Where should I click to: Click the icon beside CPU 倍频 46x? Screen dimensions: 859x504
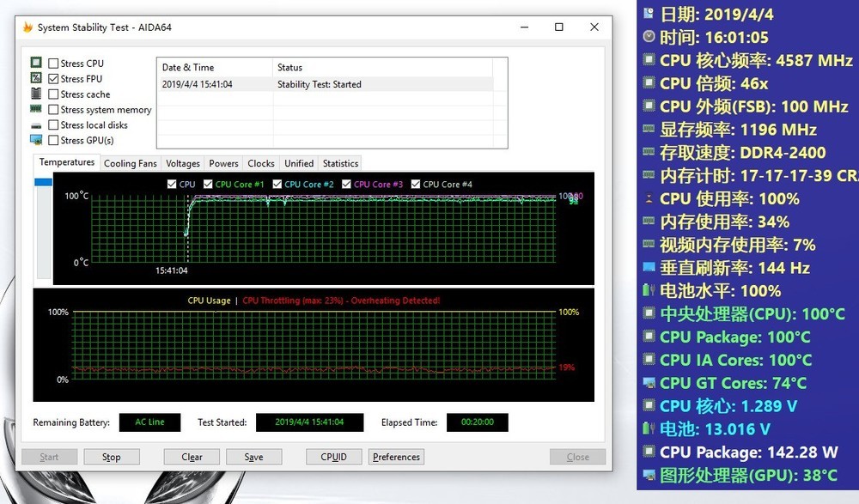[x=649, y=82]
